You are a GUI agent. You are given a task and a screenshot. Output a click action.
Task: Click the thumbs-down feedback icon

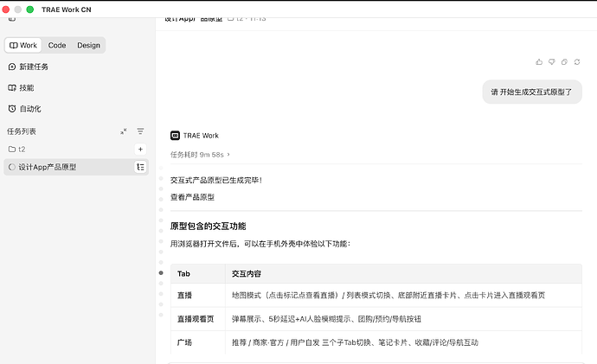pos(552,62)
